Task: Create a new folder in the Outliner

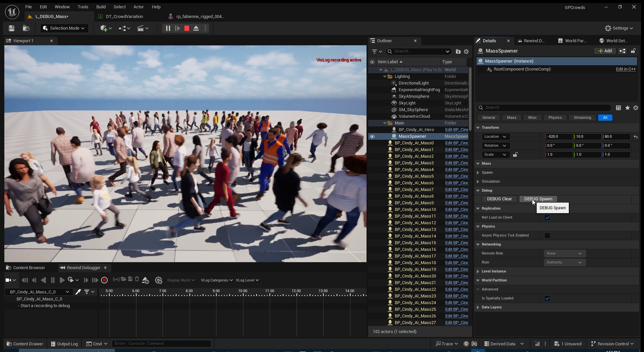Action: click(x=458, y=51)
